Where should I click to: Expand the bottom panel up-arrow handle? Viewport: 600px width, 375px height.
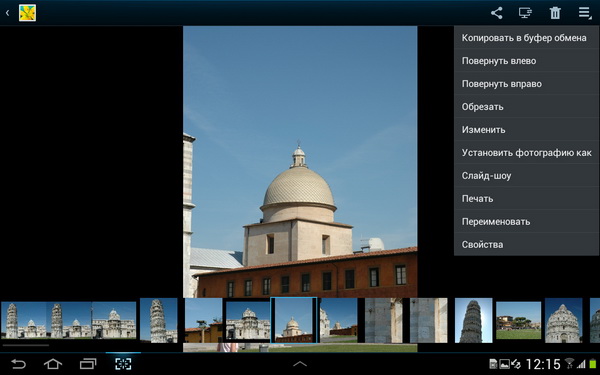300,364
